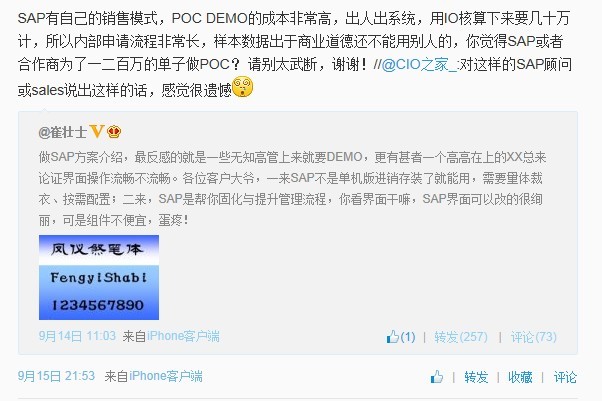Click the 转发 button on the outer post
This screenshot has width=602, height=401.
(x=476, y=377)
